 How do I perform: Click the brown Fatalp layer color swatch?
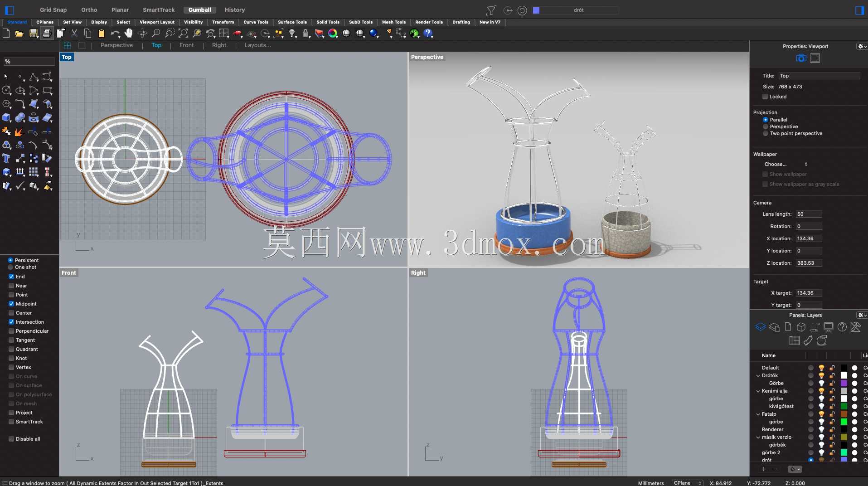point(844,414)
